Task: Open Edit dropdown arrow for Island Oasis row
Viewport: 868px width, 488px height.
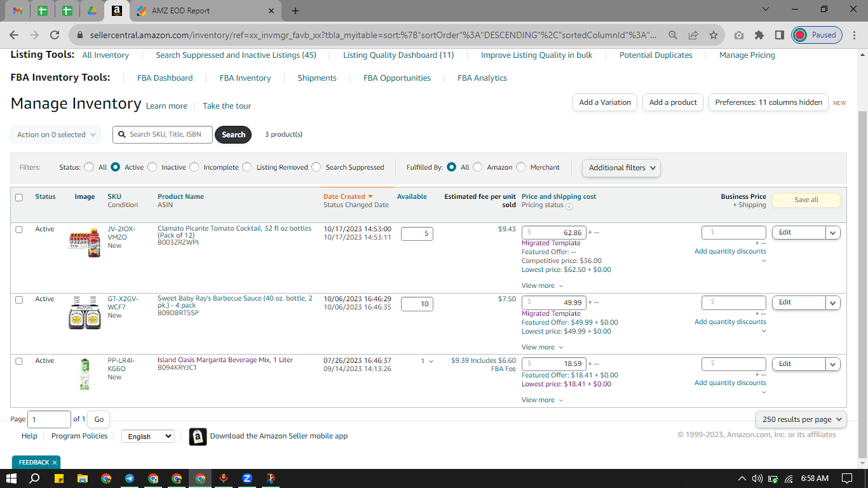Action: (x=833, y=364)
